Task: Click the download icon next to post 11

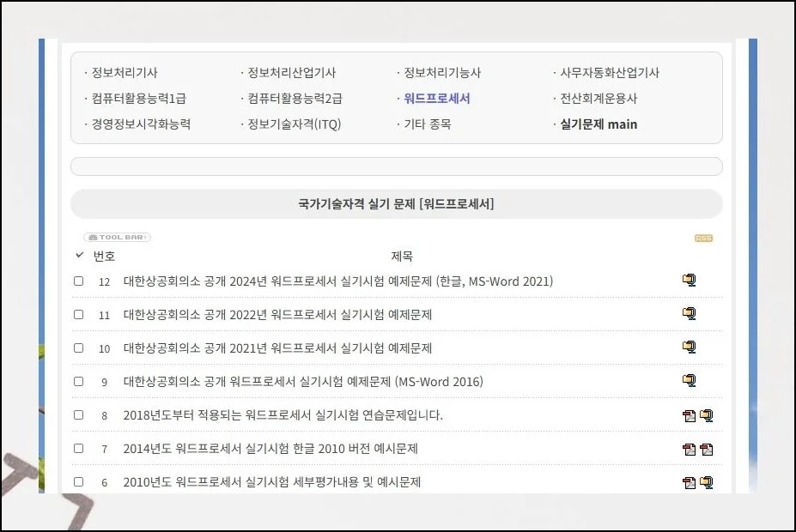Action: pos(690,313)
